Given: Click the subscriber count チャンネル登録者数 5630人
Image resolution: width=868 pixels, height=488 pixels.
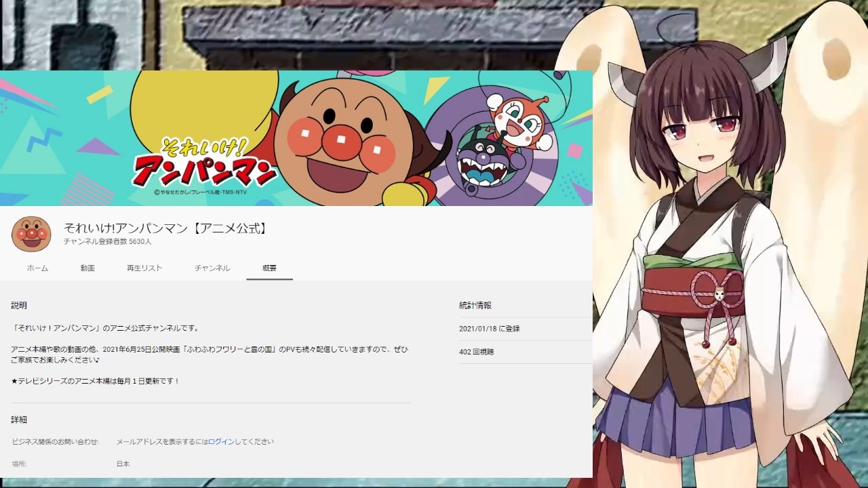Looking at the screenshot, I should [x=108, y=242].
